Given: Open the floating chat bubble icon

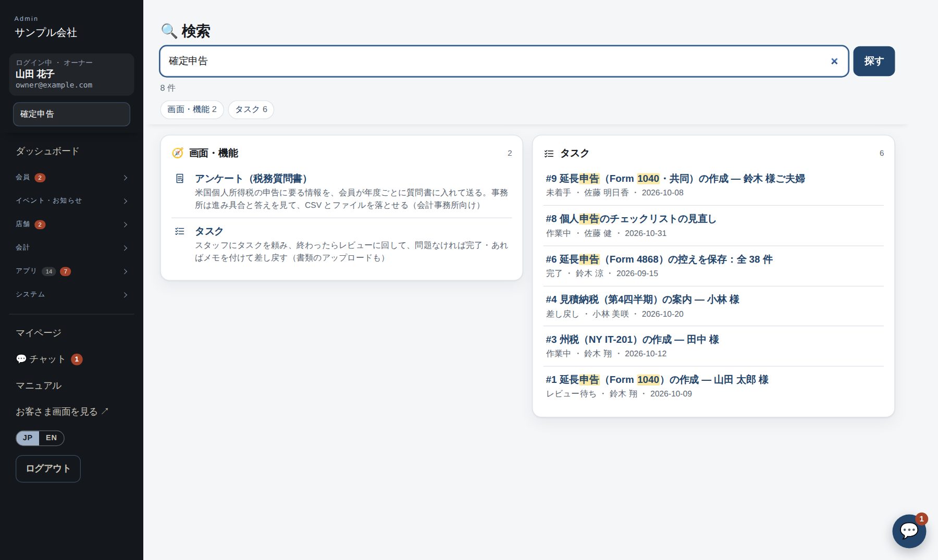Looking at the screenshot, I should coord(909,531).
